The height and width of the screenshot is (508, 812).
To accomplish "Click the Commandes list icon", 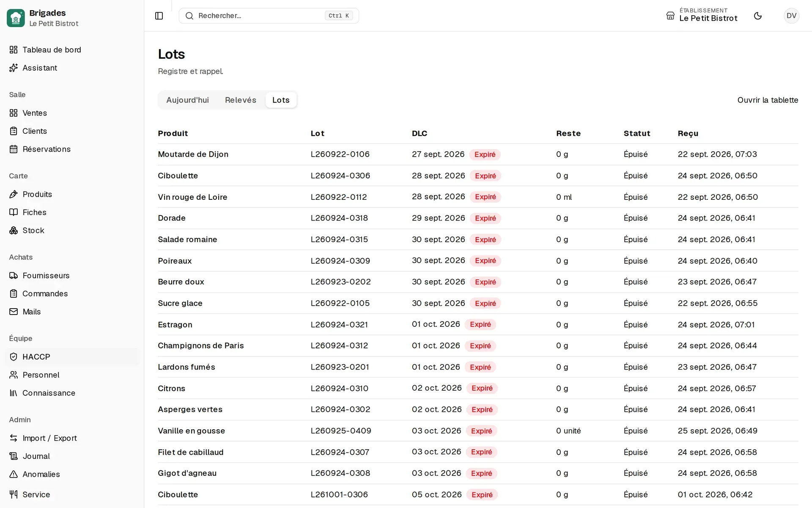I will (14, 294).
